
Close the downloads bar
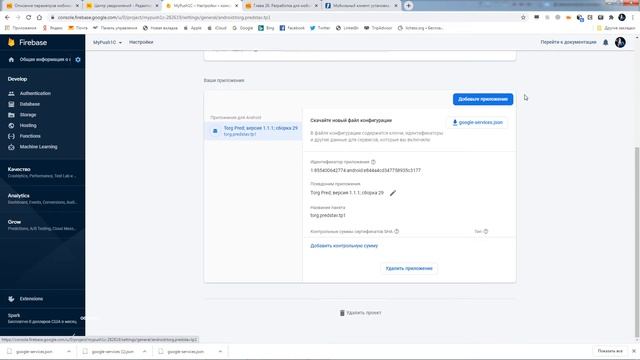(x=634, y=351)
